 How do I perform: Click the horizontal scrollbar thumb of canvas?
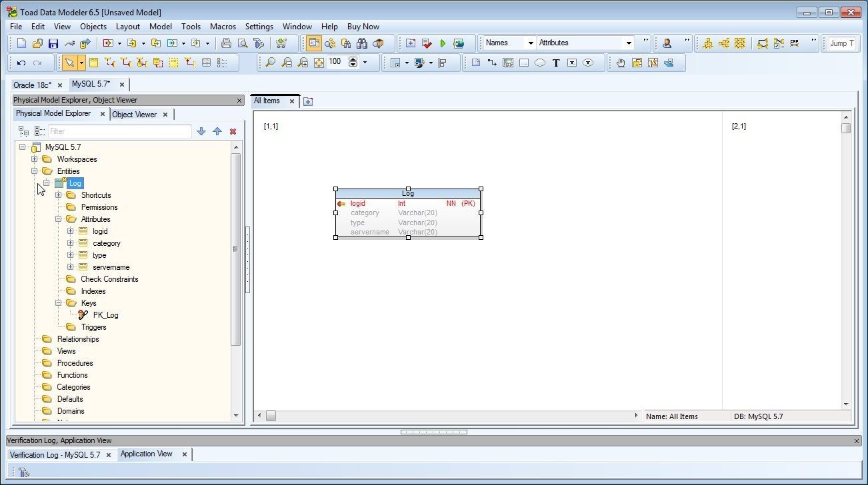tap(271, 416)
